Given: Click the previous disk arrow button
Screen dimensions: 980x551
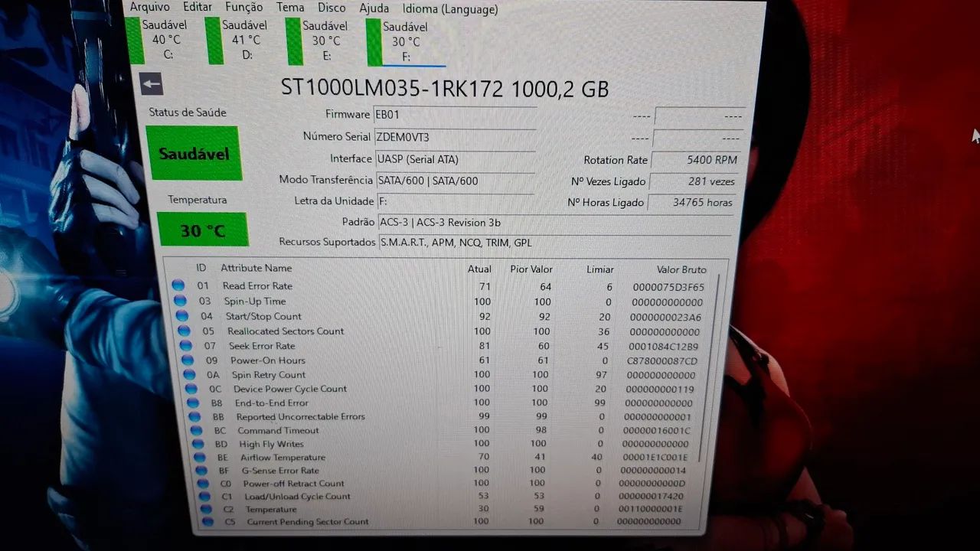Looking at the screenshot, I should pos(151,84).
